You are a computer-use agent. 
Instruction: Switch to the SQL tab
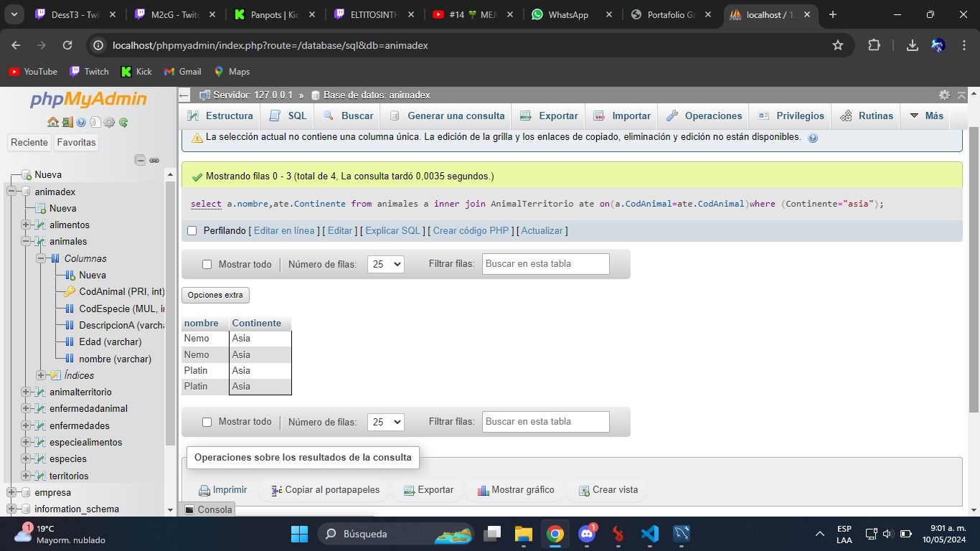point(288,116)
